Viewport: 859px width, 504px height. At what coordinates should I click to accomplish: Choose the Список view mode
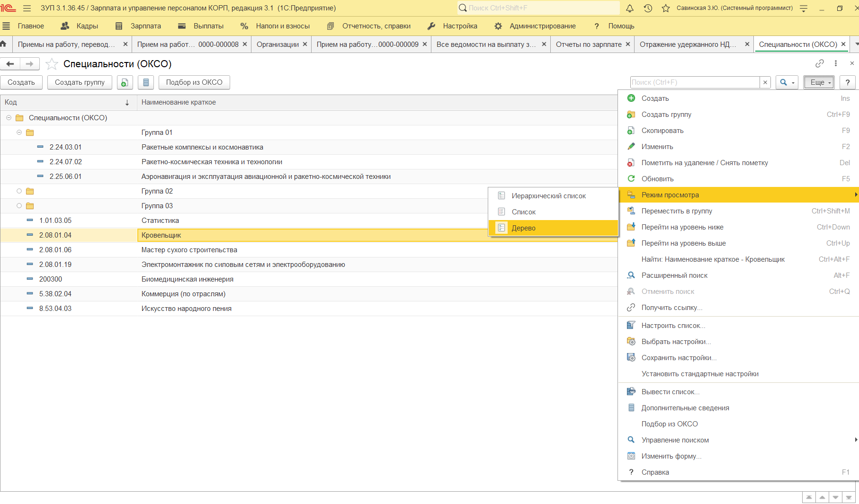[523, 212]
